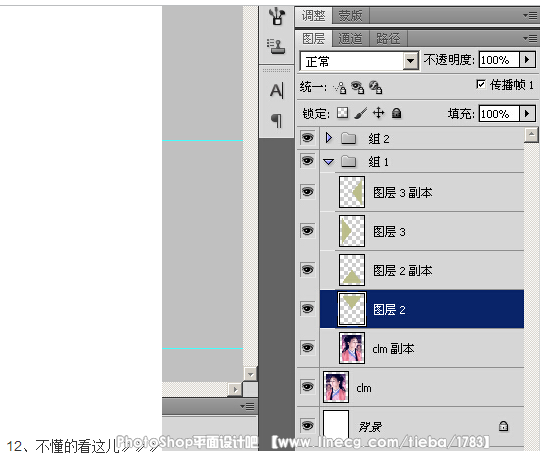This screenshot has height=459, width=540.
Task: Open the 图层 panel options menu icon
Action: coord(530,38)
